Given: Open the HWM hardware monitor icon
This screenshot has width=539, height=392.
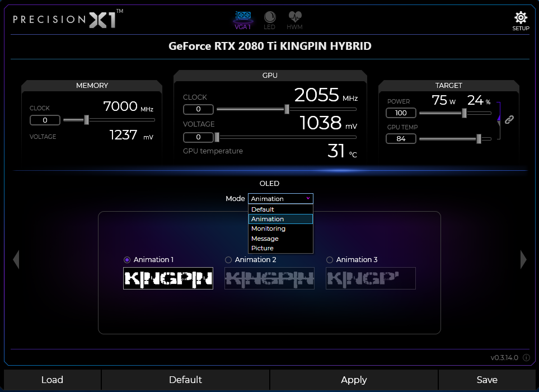Looking at the screenshot, I should pyautogui.click(x=294, y=20).
